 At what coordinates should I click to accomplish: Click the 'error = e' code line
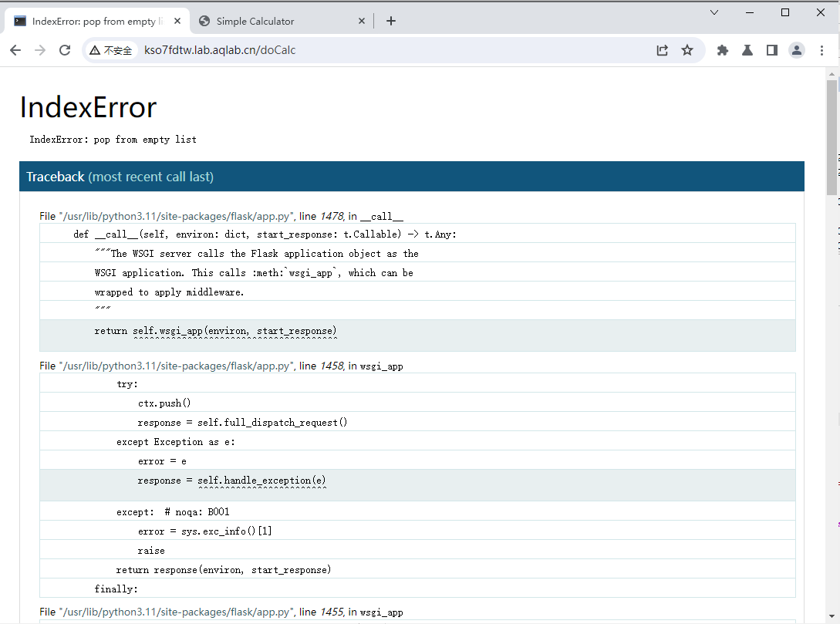[x=417, y=460]
